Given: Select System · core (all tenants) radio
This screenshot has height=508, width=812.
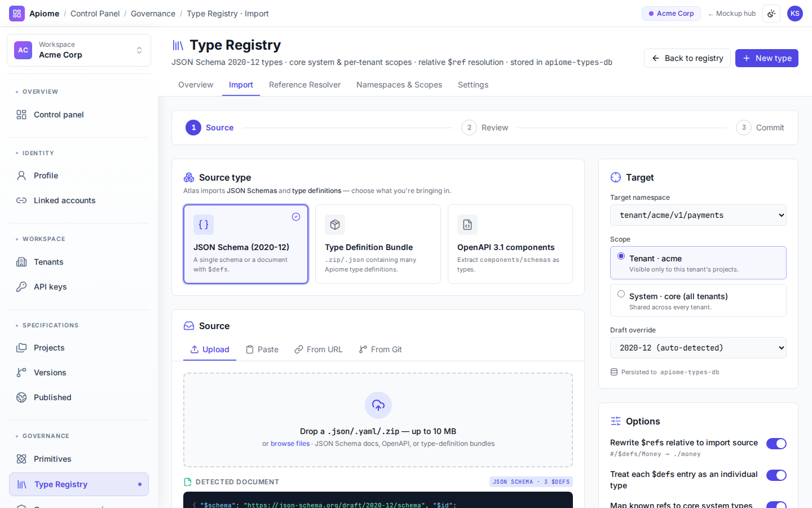Looking at the screenshot, I should (621, 294).
